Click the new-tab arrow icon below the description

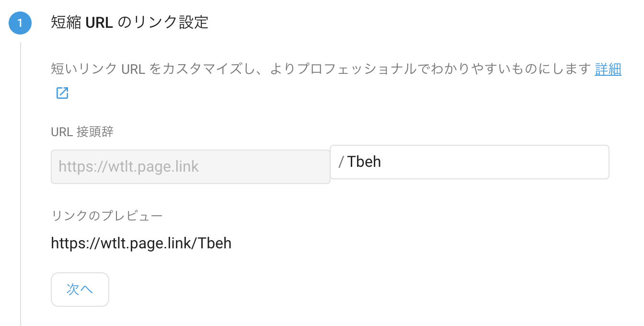(x=62, y=93)
